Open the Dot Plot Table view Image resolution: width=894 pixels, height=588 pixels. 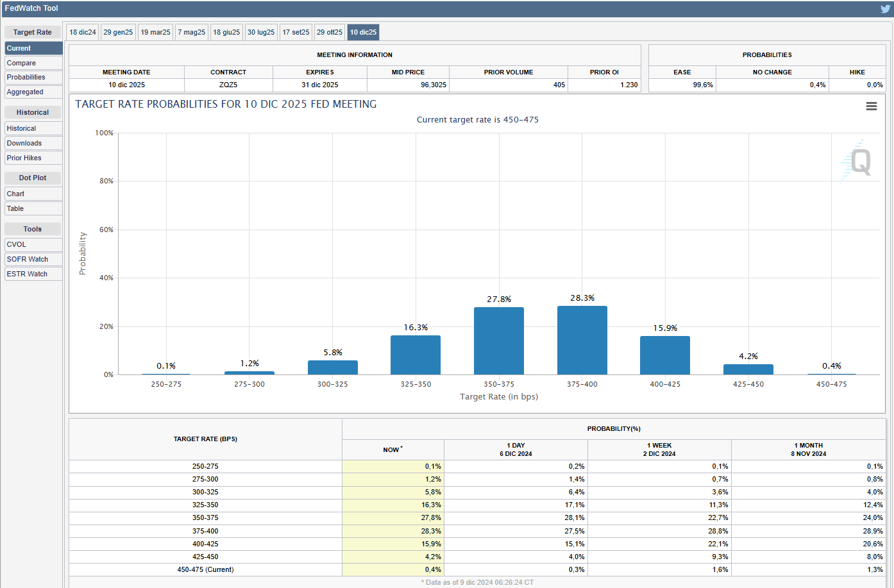33,209
